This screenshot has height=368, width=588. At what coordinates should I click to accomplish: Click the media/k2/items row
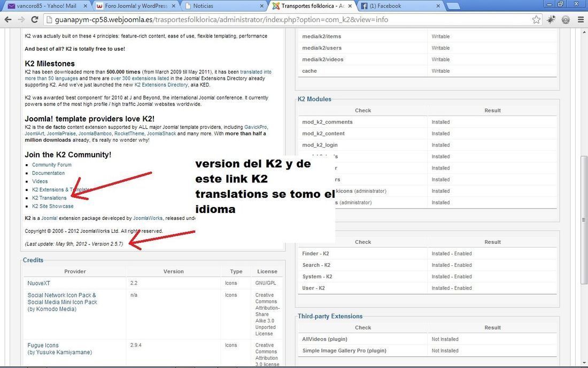(427, 36)
